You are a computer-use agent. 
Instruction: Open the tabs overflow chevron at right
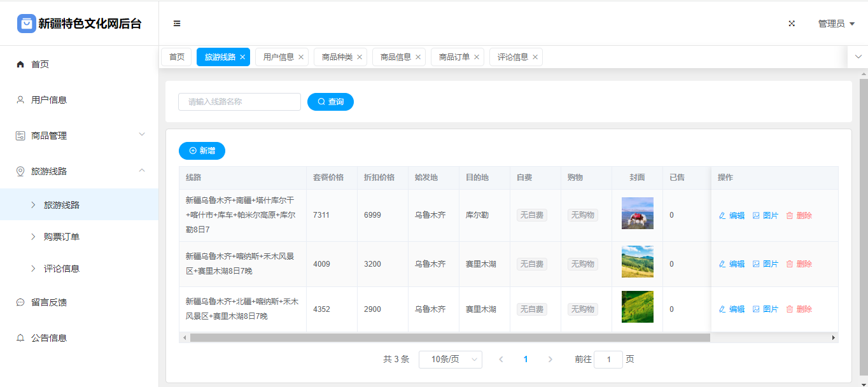(x=858, y=57)
